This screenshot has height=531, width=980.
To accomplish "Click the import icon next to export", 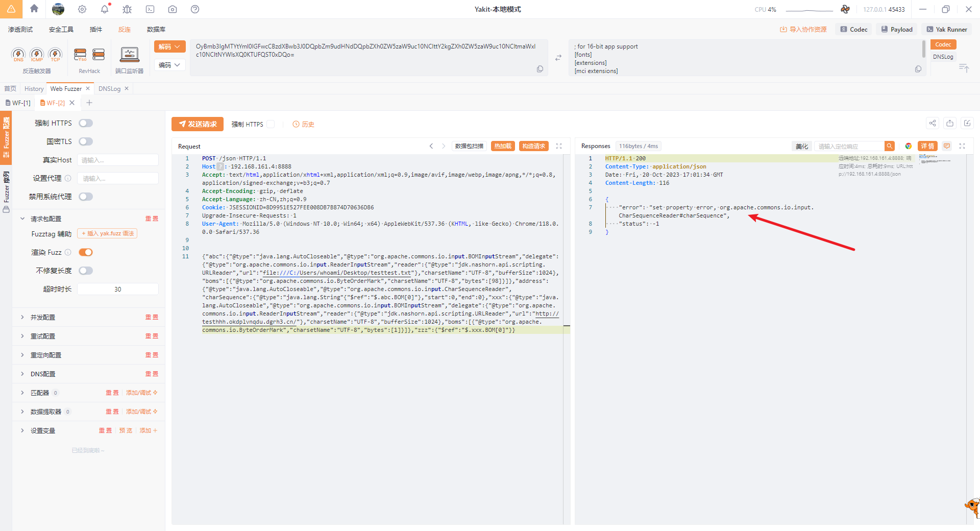I will point(967,123).
